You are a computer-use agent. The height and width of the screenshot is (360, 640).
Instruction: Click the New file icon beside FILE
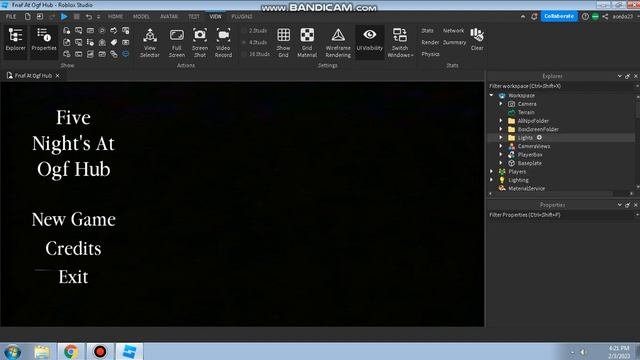[x=27, y=17]
